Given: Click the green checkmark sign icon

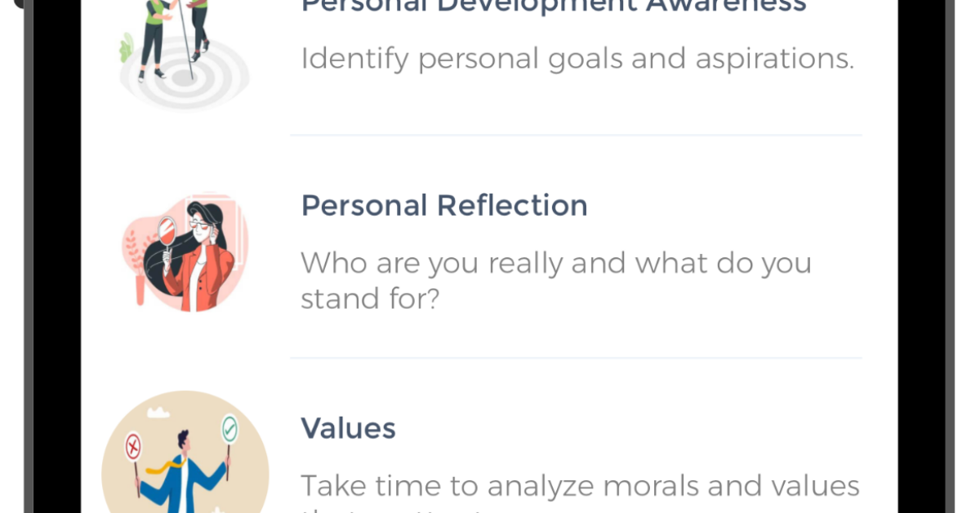Looking at the screenshot, I should coord(229,429).
